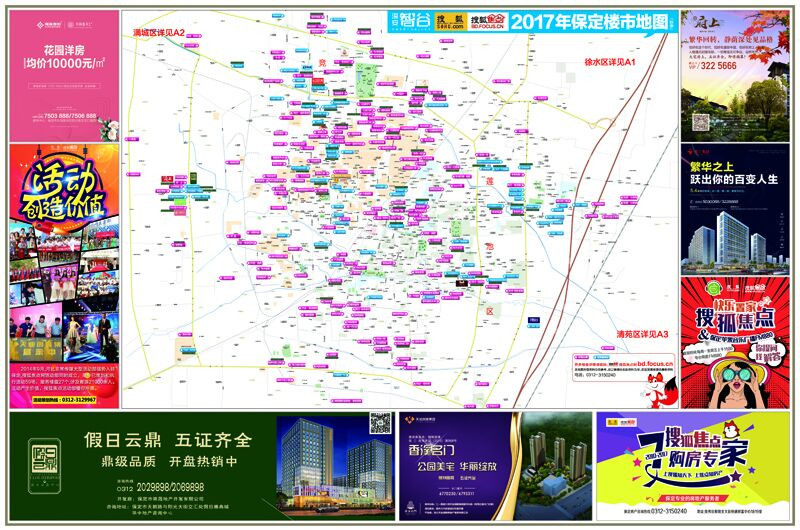This screenshot has height=530, width=800.
Task: Click the 搜狐焦点购房专家 headline graphic
Action: (x=692, y=453)
